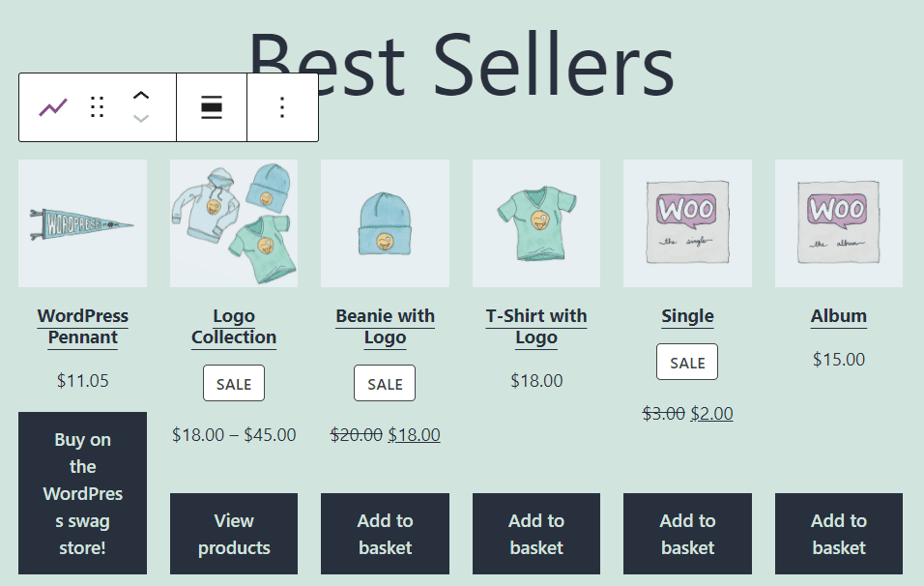Image resolution: width=924 pixels, height=586 pixels.
Task: Click the Beanie with Logo product image
Action: [385, 222]
